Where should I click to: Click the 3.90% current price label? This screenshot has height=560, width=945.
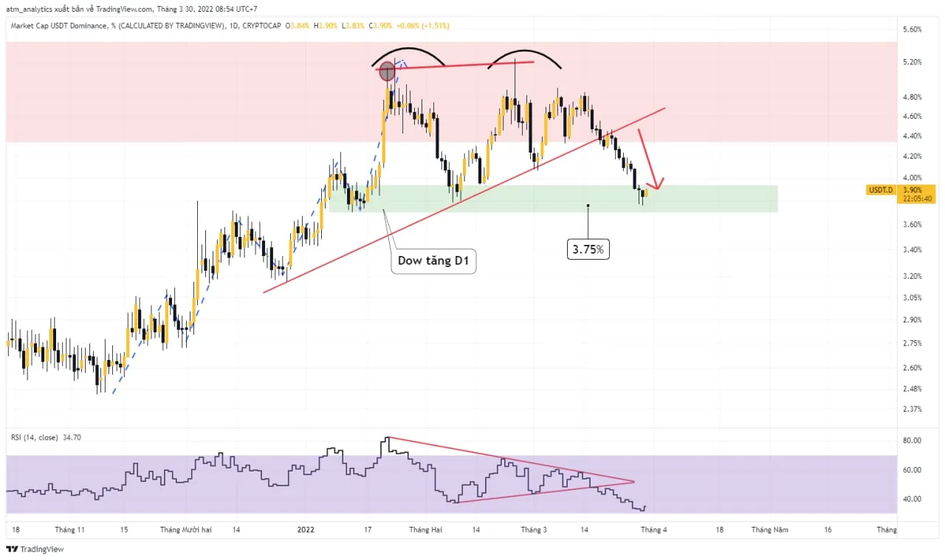coord(911,190)
